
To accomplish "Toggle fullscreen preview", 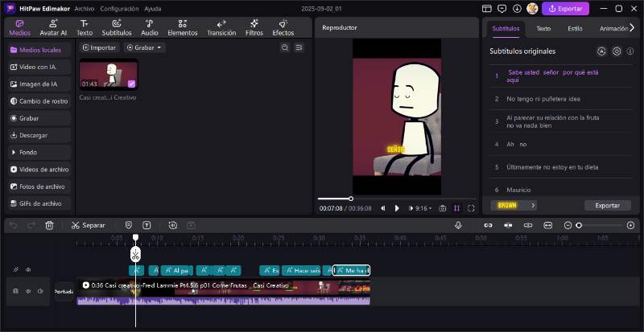I will (471, 208).
